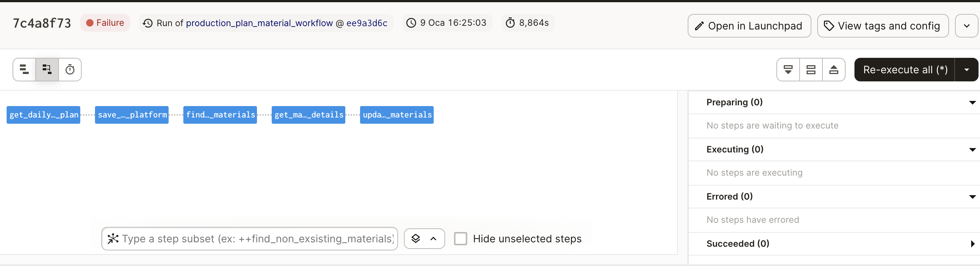Click the step subset graph icon in the filter field
Image resolution: width=980 pixels, height=274 pixels.
coord(113,239)
